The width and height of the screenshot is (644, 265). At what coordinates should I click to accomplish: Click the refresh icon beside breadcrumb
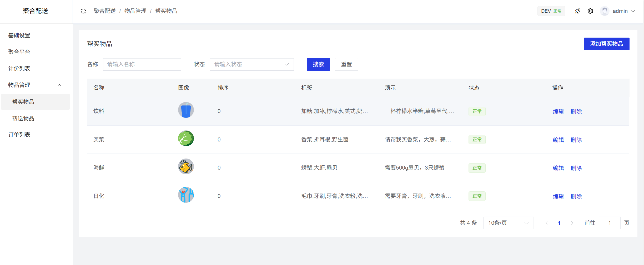[83, 11]
